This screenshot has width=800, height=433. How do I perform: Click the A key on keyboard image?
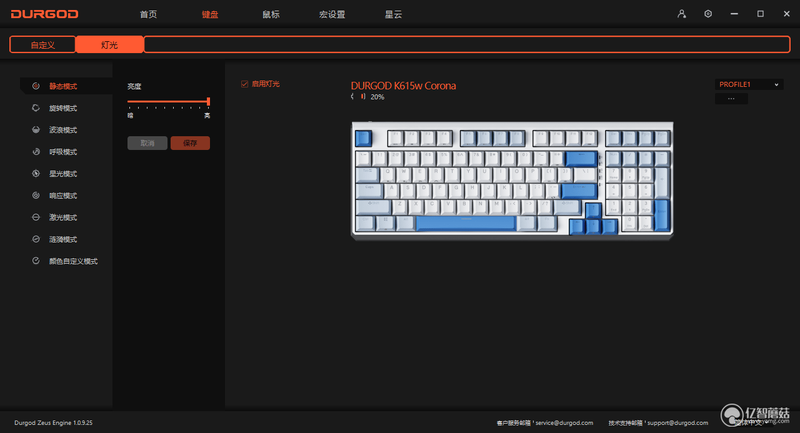(x=392, y=191)
